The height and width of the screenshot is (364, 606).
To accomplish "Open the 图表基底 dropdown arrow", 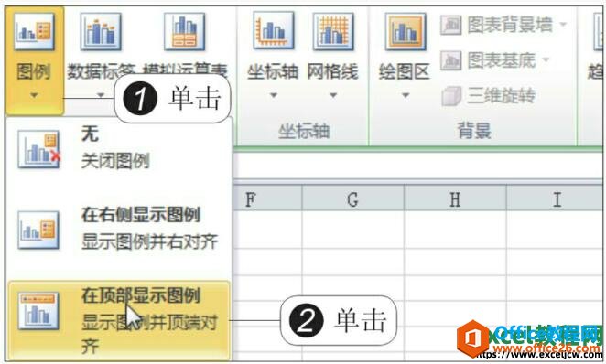I will [546, 59].
